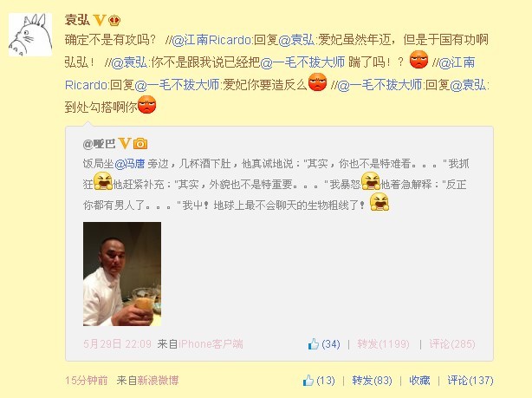The image size is (532, 398).
Task: Visit the @冯唐 mention link
Action: pyautogui.click(x=130, y=164)
